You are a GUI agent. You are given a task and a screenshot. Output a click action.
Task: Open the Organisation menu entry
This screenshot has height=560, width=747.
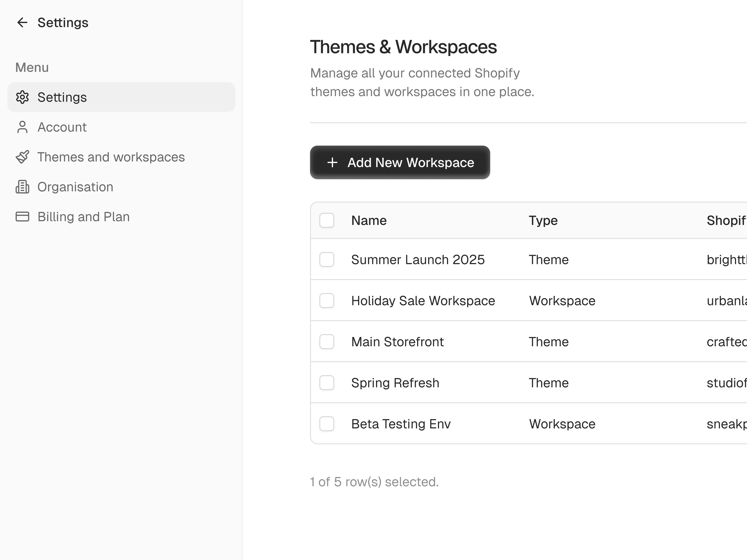75,187
